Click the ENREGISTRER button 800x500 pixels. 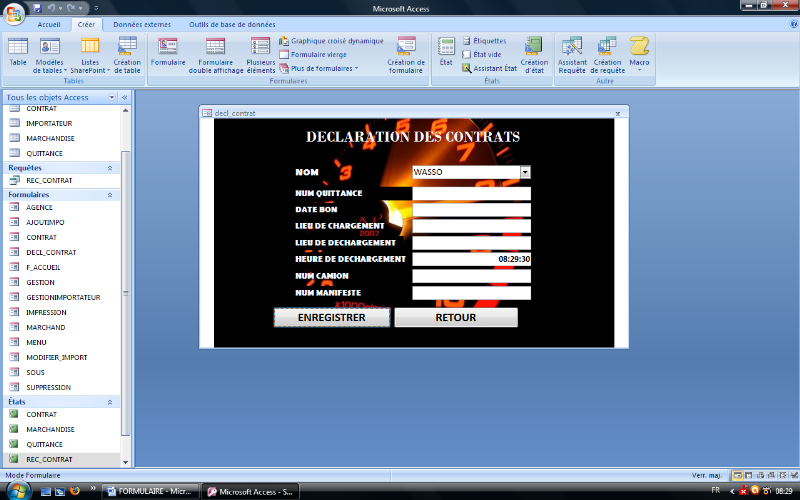click(x=332, y=317)
